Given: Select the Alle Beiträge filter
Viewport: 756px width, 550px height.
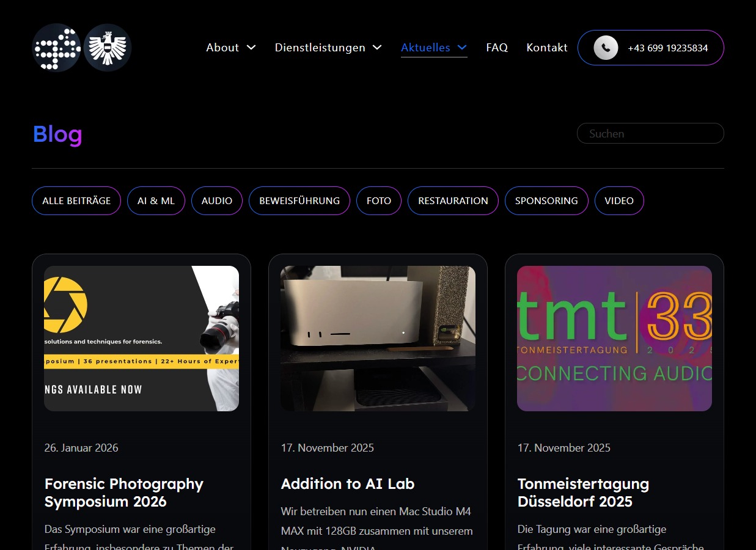Looking at the screenshot, I should coord(76,200).
